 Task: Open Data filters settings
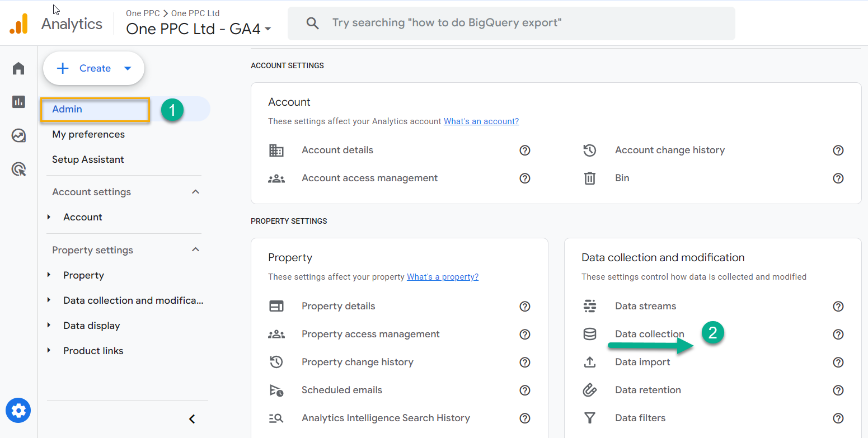click(x=640, y=418)
